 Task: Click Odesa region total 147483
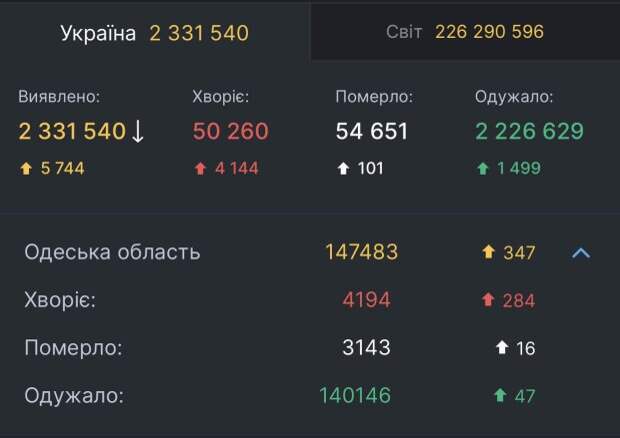click(361, 252)
